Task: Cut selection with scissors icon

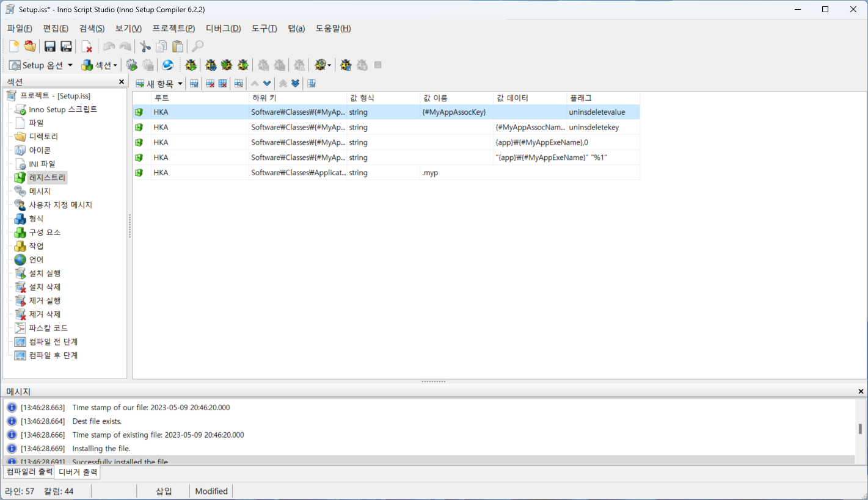Action: click(145, 46)
